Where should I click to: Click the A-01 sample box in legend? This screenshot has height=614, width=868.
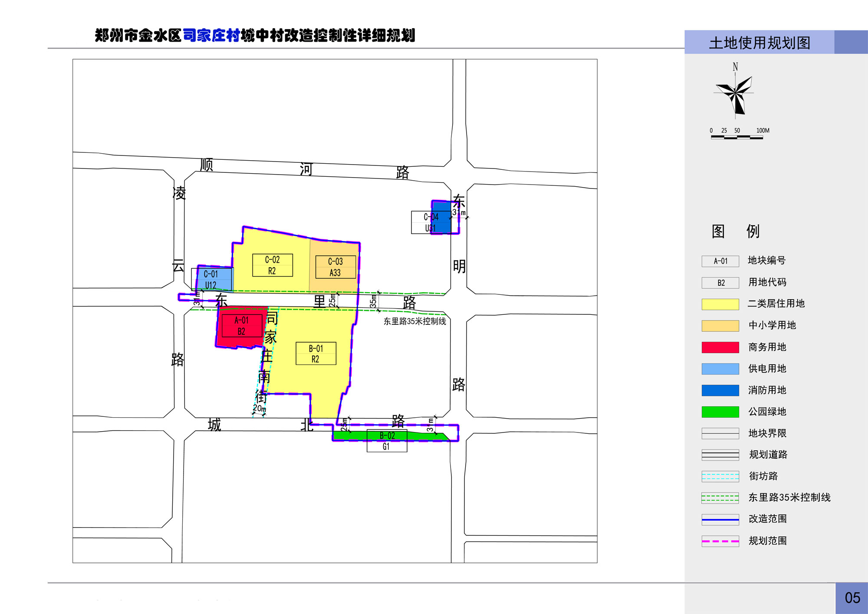click(x=720, y=261)
